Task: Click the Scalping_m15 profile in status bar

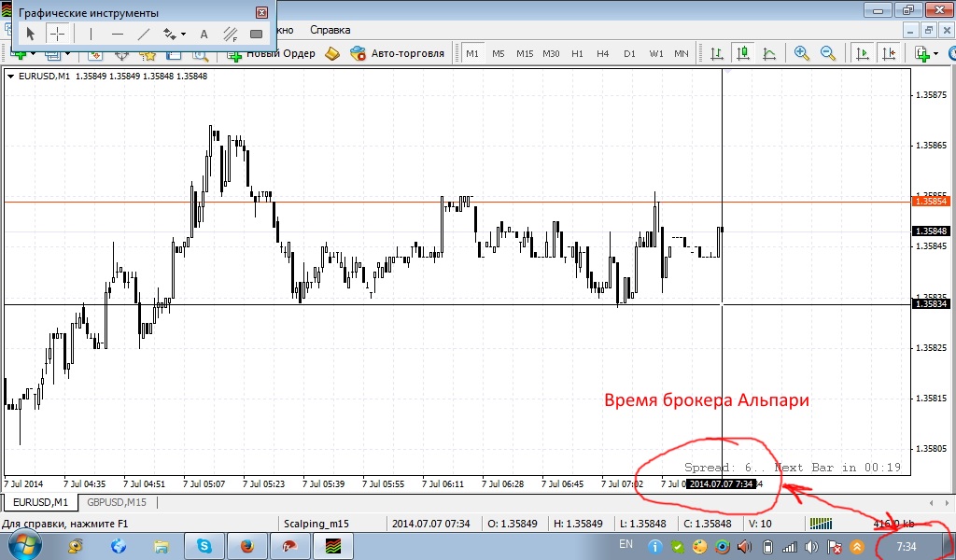Action: click(316, 524)
